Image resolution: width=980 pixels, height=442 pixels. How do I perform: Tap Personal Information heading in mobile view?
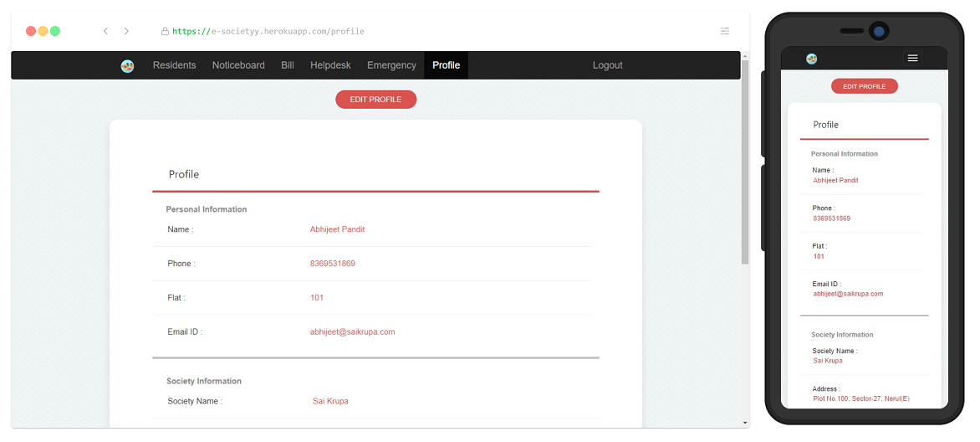(845, 153)
